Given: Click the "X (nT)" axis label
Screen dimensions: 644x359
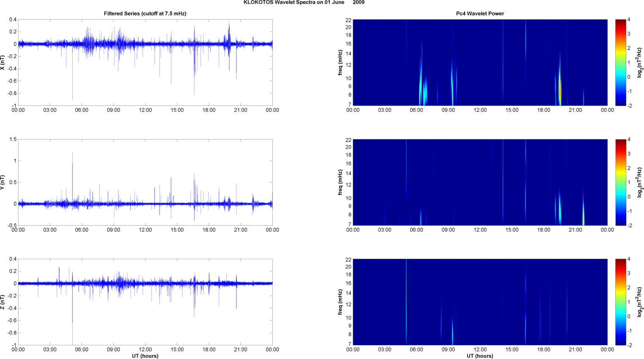Looking at the screenshot, I should tap(3, 62).
